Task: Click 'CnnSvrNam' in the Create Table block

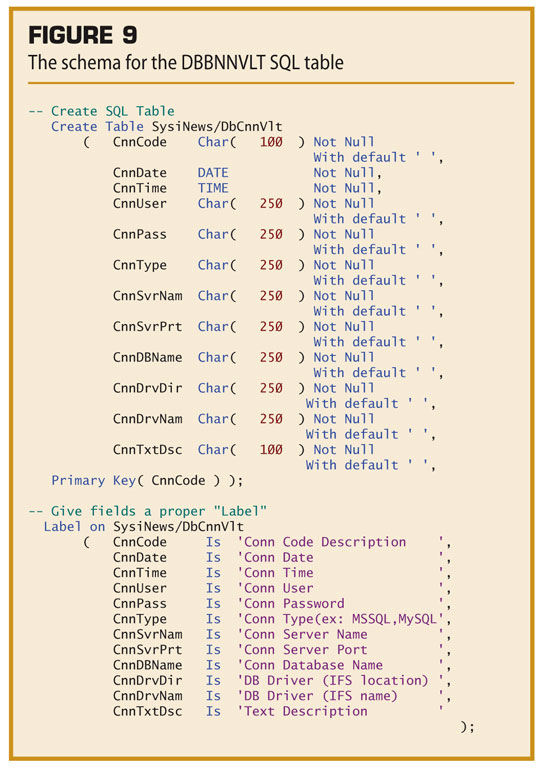Action: coord(147,296)
